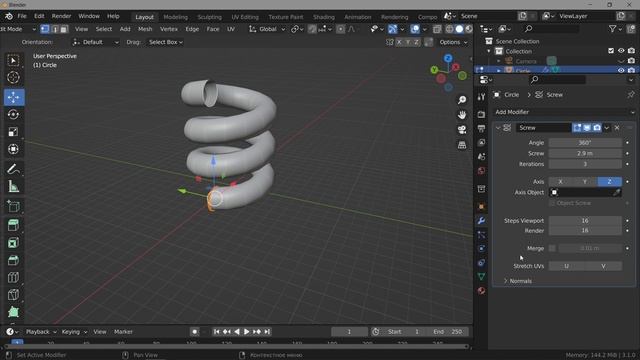Toggle the Merge checkbox in Screw modifier
Image resolution: width=640 pixels, height=360 pixels.
[552, 248]
